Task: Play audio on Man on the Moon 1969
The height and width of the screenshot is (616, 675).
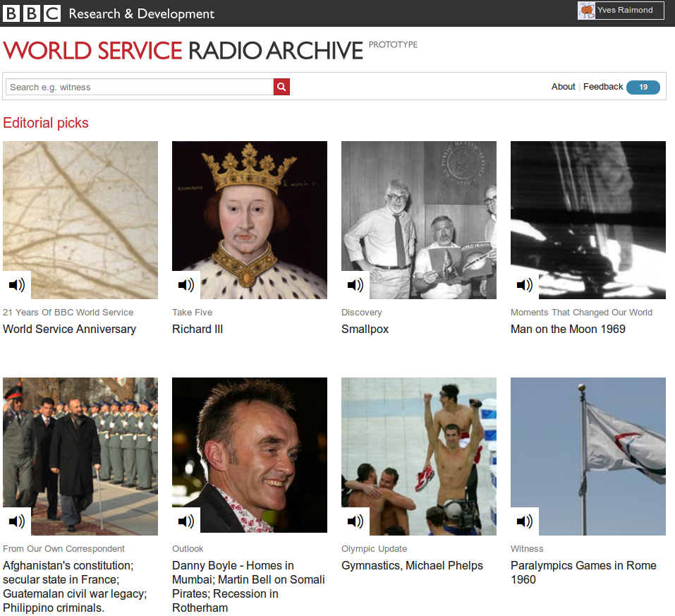Action: click(x=524, y=284)
